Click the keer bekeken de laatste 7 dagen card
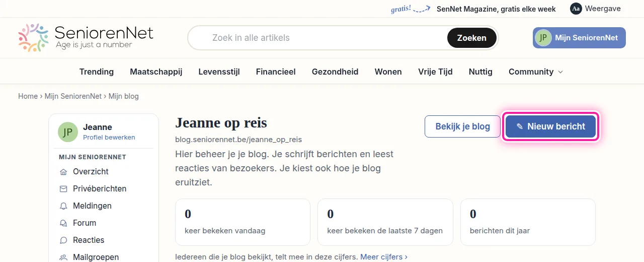644x262 pixels. [x=385, y=222]
